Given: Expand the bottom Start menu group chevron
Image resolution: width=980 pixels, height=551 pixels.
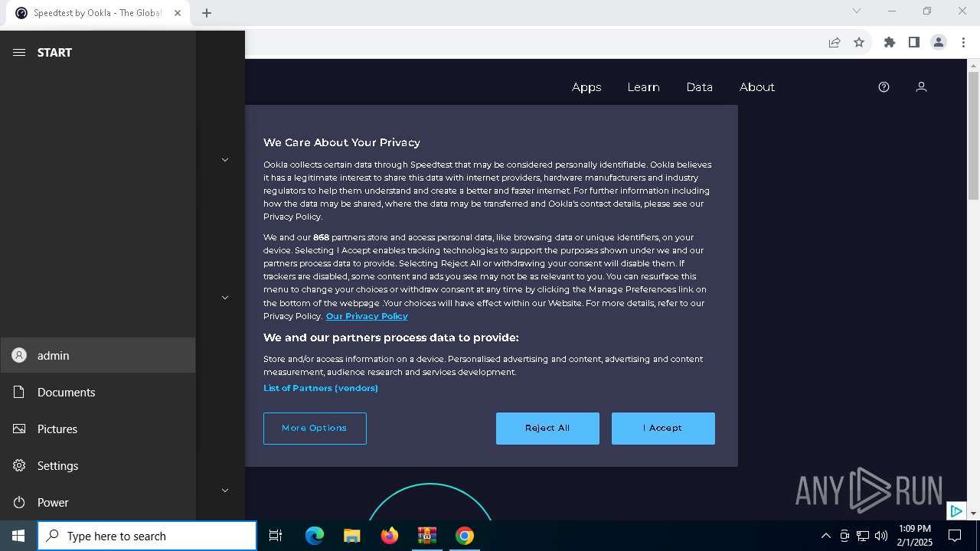Looking at the screenshot, I should point(225,491).
